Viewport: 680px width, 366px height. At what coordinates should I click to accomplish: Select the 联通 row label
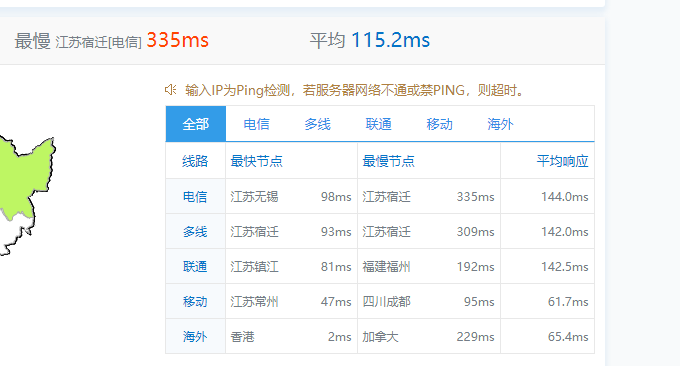tap(195, 267)
